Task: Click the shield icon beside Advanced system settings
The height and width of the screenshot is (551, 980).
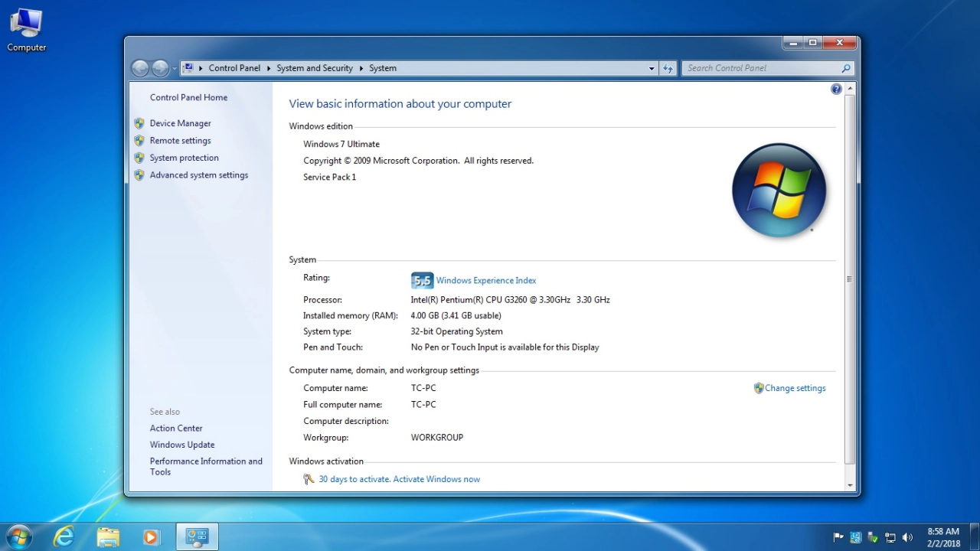Action: point(139,175)
